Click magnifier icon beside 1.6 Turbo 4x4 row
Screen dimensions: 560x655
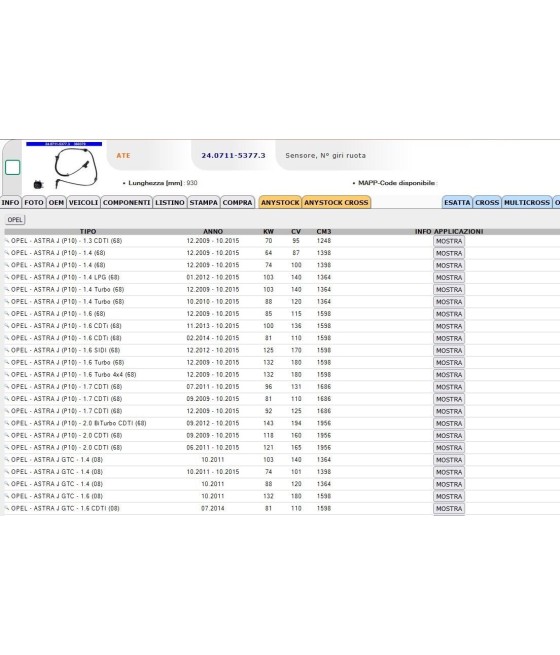tap(7, 375)
